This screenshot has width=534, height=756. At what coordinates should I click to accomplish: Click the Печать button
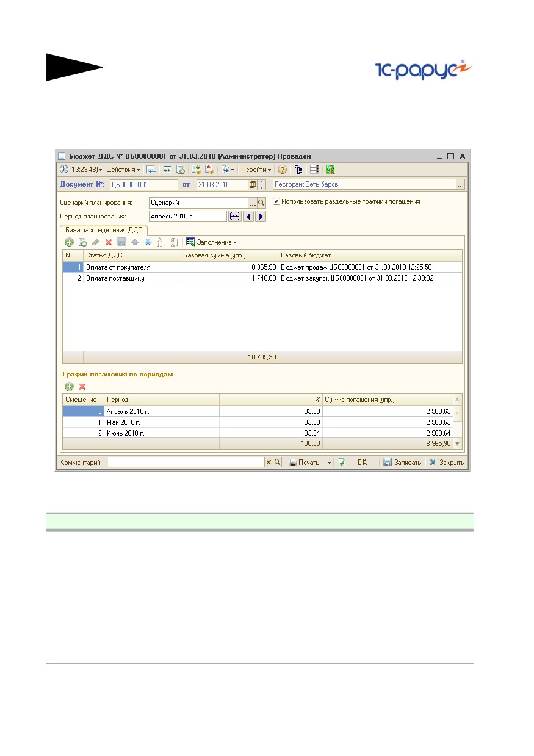(304, 463)
